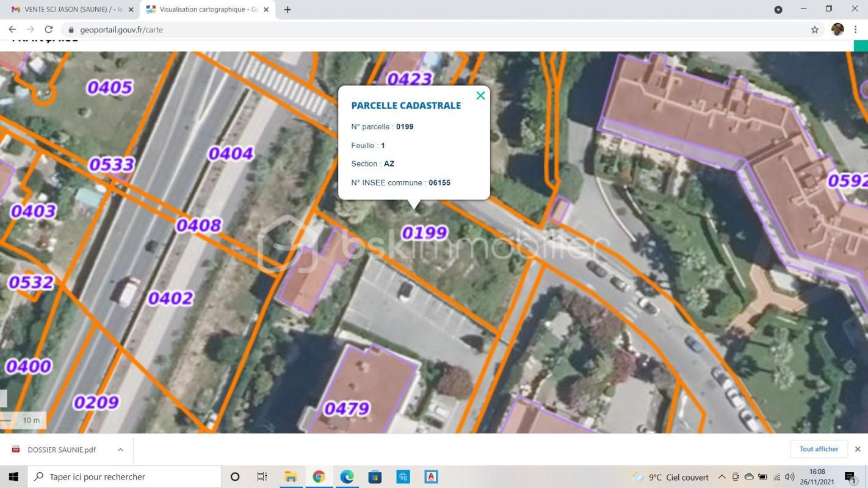Open the downloaded DOSSIER SAUNIE.pdf file
The height and width of the screenshot is (488, 868).
coord(61,450)
